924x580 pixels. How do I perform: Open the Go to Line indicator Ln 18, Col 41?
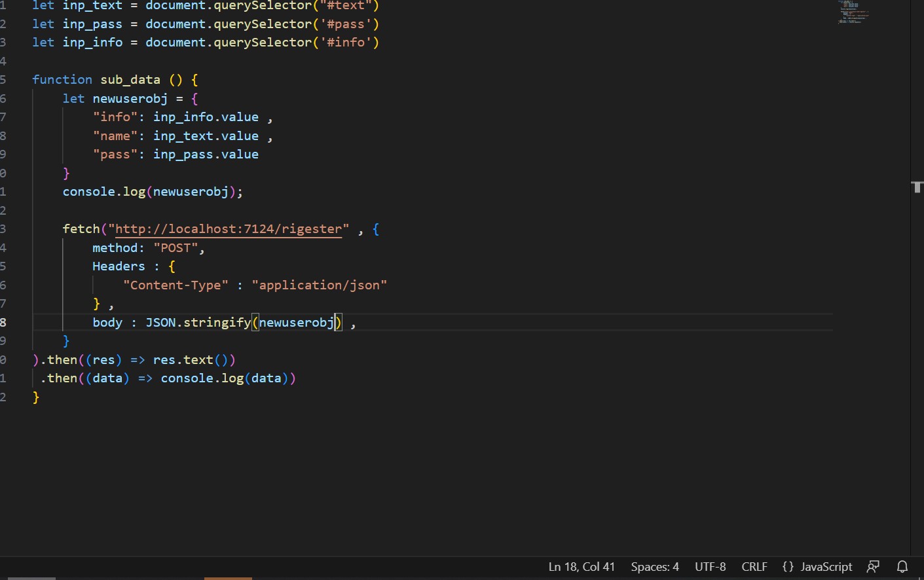[582, 567]
